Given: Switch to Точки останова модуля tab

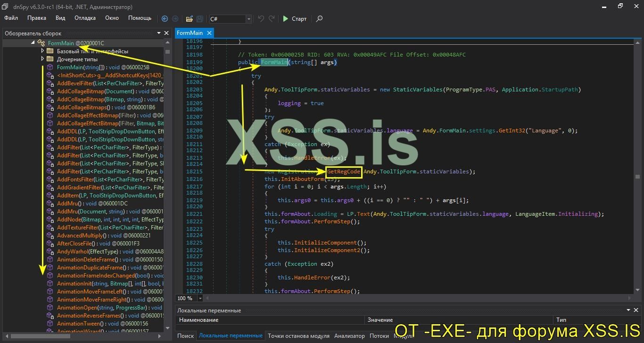Looking at the screenshot, I should coord(298,336).
